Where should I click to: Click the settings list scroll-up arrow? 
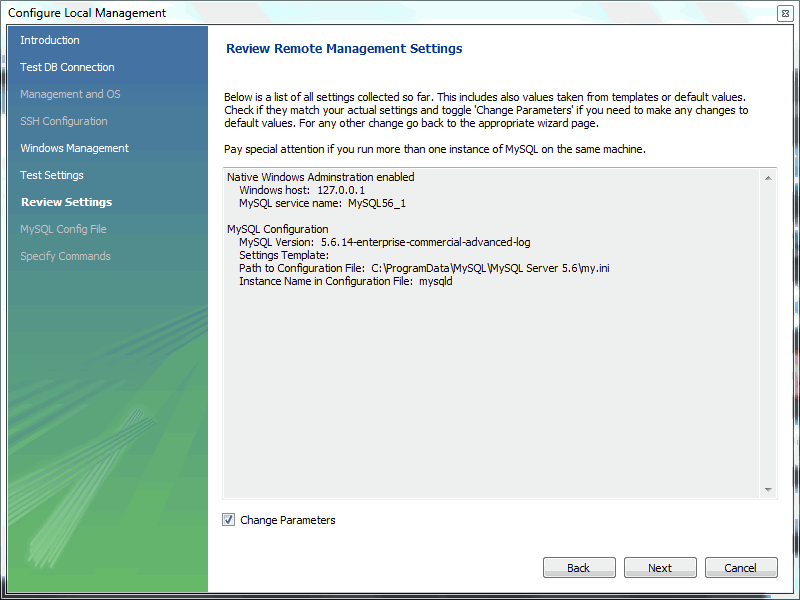769,178
